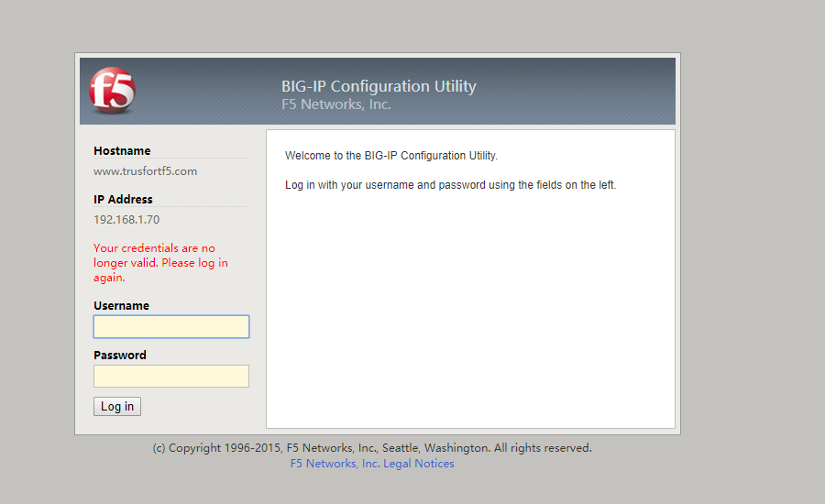
Task: Click the red F5 logo icon
Action: pos(112,90)
